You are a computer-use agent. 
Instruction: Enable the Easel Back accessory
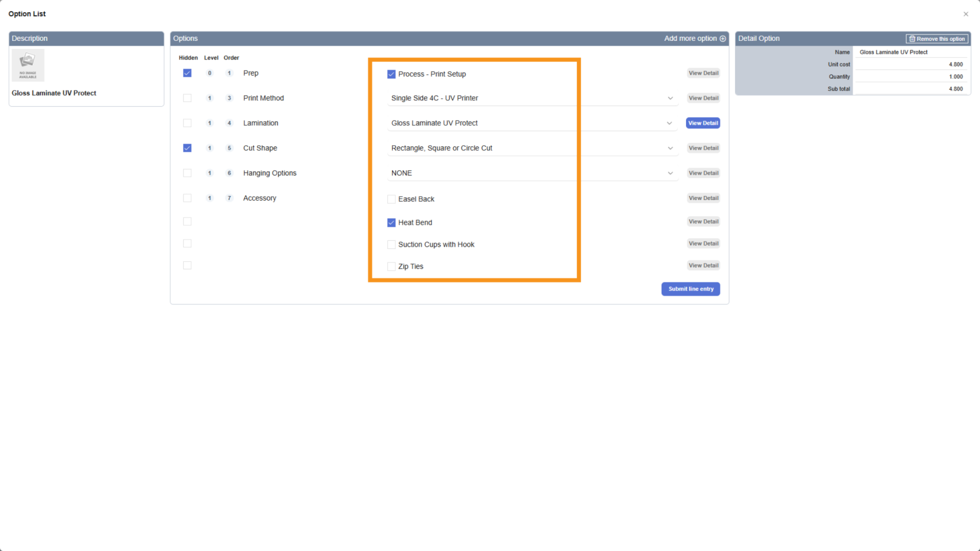click(391, 199)
